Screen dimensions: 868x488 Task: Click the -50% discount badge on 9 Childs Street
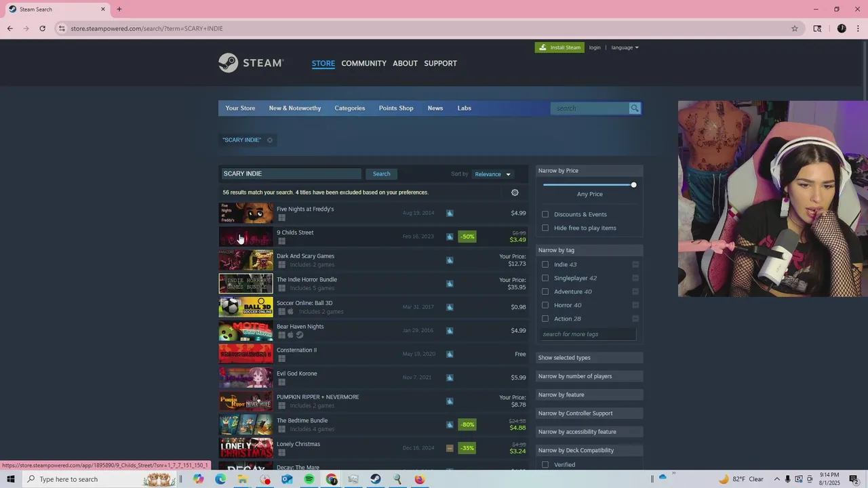pos(467,237)
